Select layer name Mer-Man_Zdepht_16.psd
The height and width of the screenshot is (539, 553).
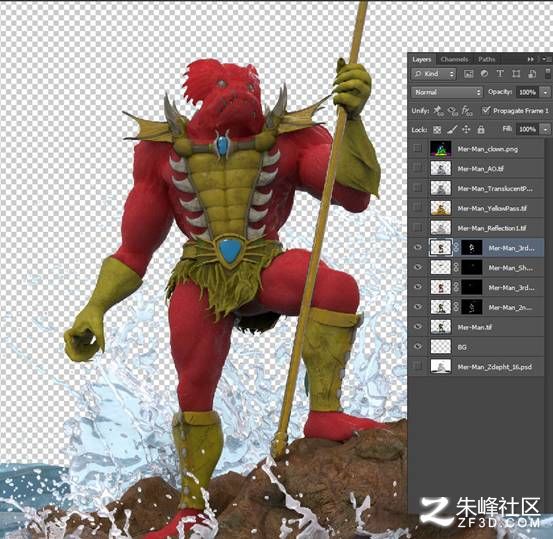click(x=494, y=367)
